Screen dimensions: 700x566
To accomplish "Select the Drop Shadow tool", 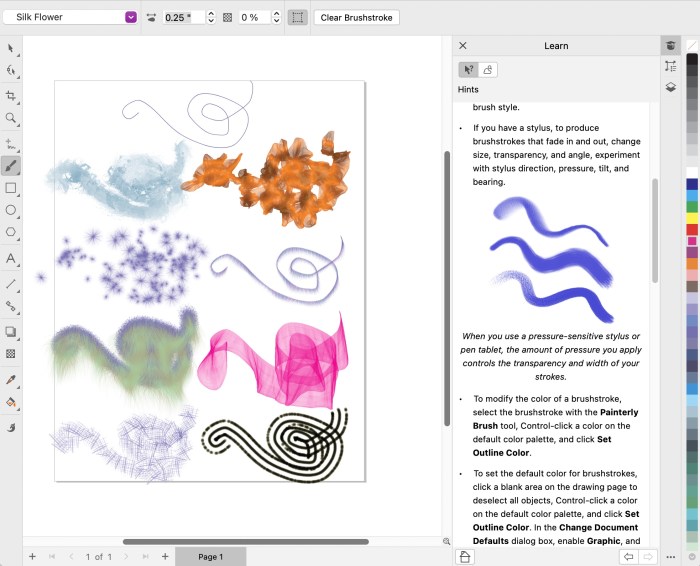I will pyautogui.click(x=11, y=332).
